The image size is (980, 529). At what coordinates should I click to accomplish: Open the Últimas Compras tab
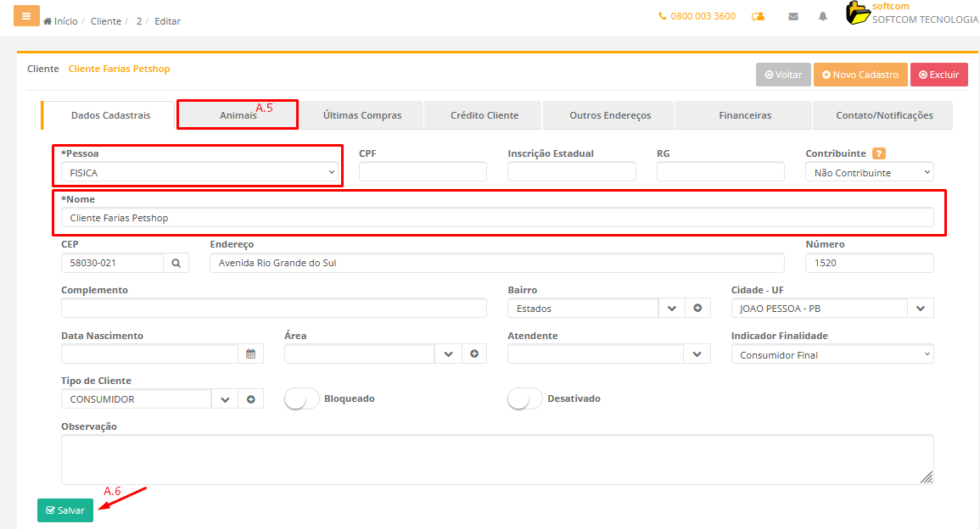tap(362, 115)
